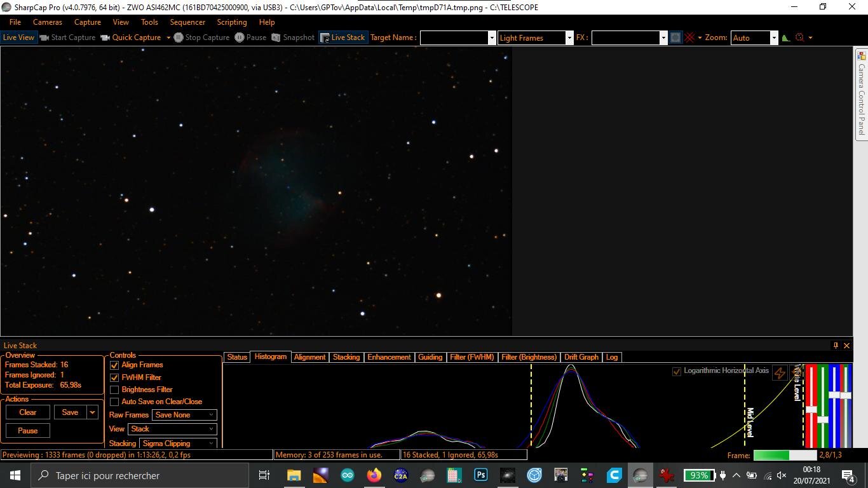
Task: Enable Auto Save on Clear/Close
Action: point(114,402)
